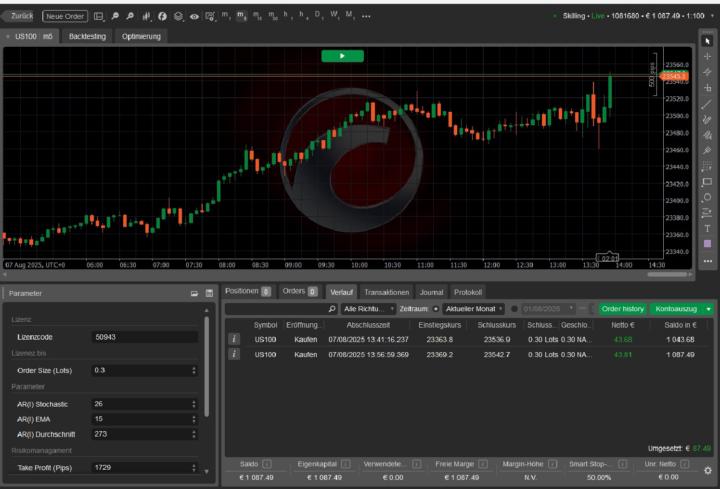Open the Positionen tab

coord(248,291)
